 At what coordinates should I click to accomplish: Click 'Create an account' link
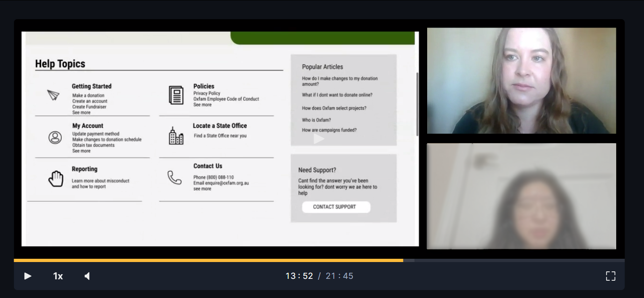[x=90, y=101]
